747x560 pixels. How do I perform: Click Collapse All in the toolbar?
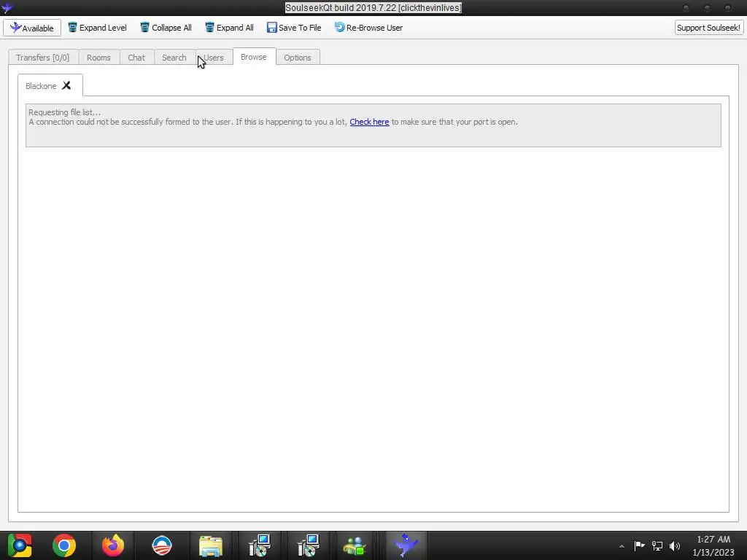(x=166, y=28)
